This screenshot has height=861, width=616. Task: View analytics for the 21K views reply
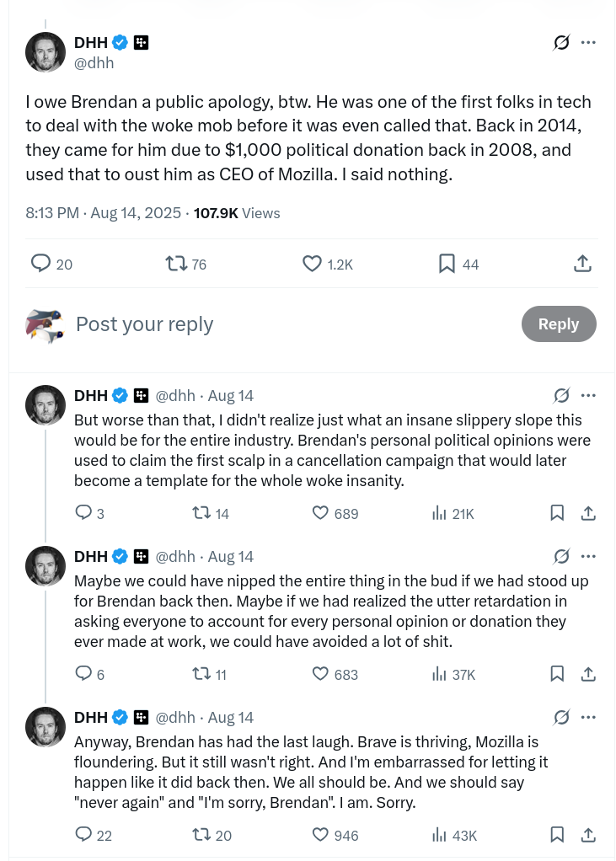pyautogui.click(x=439, y=513)
